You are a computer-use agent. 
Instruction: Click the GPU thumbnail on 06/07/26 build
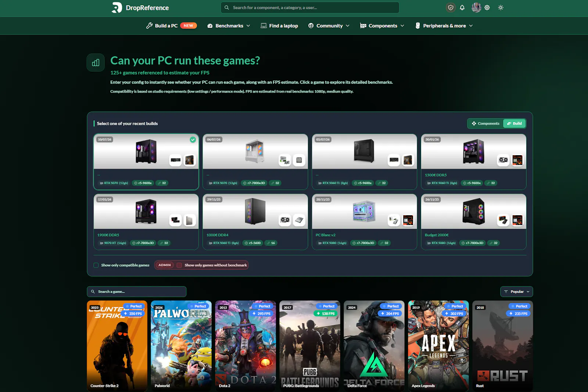pos(285,160)
